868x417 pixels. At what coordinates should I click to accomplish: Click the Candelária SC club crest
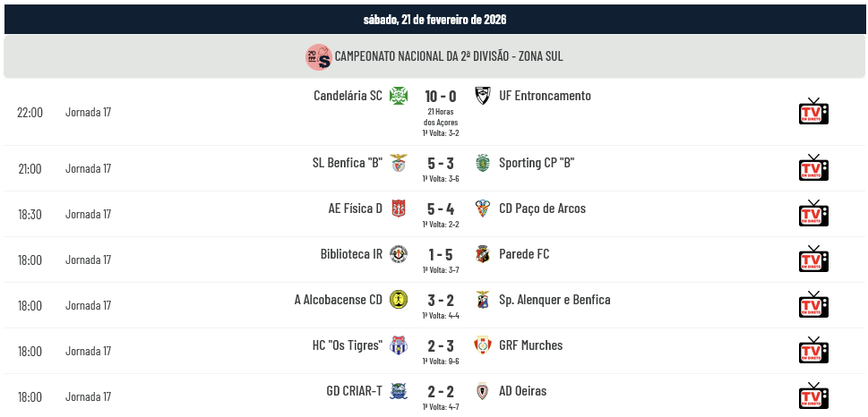pos(399,96)
